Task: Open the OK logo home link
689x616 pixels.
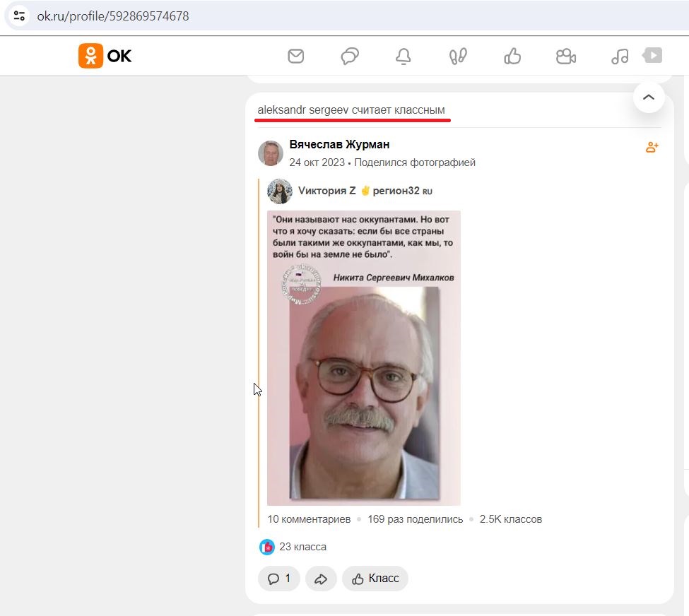Action: (105, 56)
